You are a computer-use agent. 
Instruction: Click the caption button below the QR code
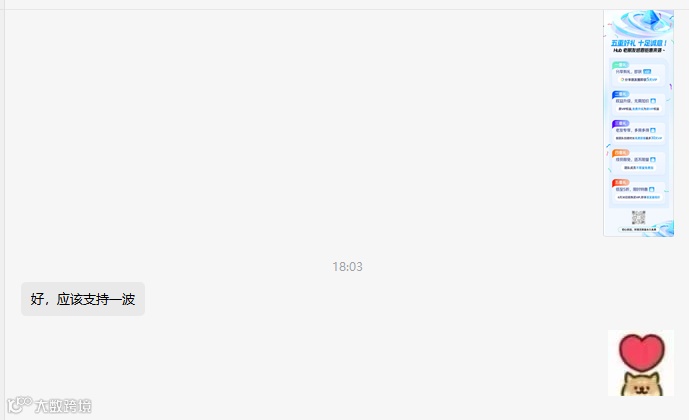pos(638,229)
